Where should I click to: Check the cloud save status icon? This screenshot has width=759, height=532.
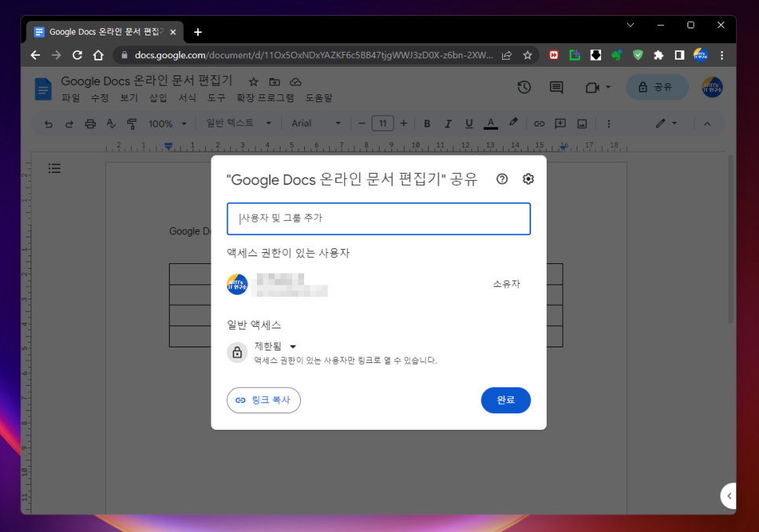295,82
